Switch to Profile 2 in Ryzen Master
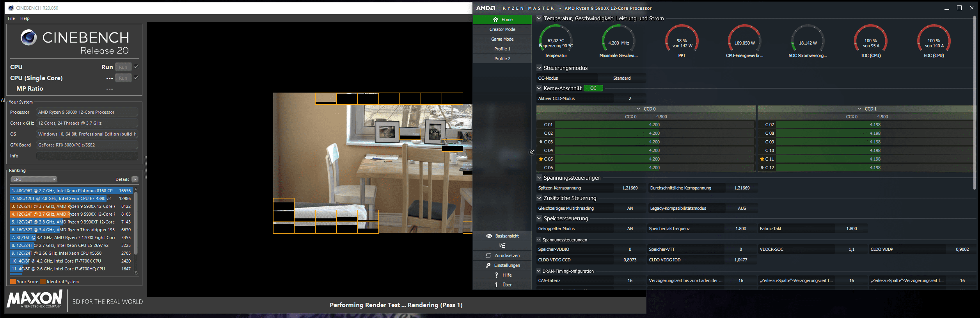Screen dimensions: 980x318 pos(502,59)
